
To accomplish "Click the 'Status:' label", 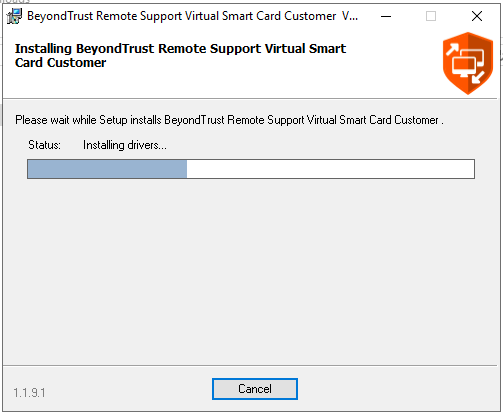I will point(44,145).
